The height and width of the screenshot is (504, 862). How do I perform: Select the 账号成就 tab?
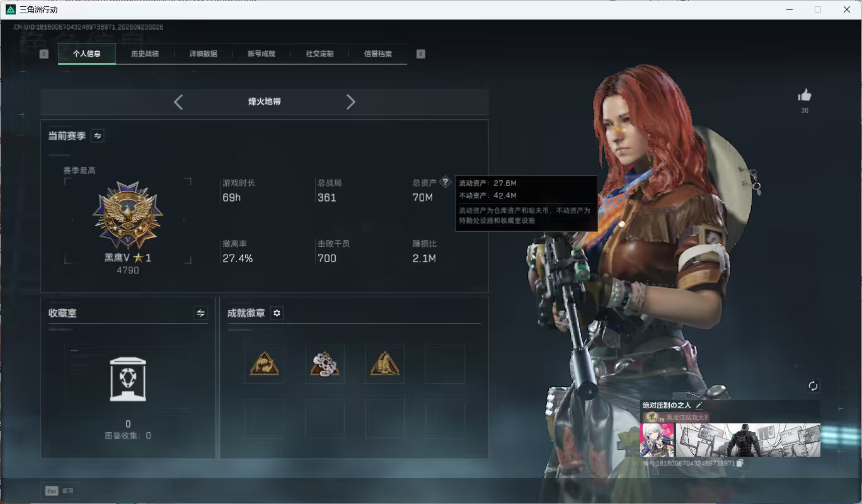[x=261, y=54]
